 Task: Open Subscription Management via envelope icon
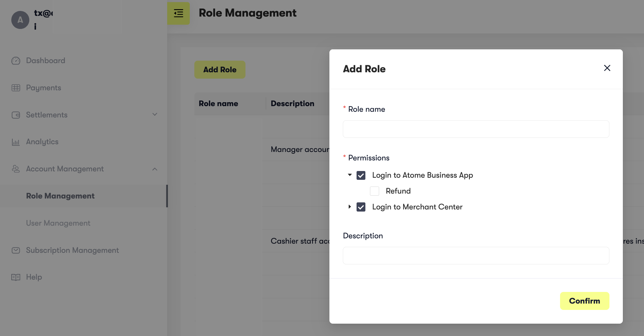[x=16, y=250]
